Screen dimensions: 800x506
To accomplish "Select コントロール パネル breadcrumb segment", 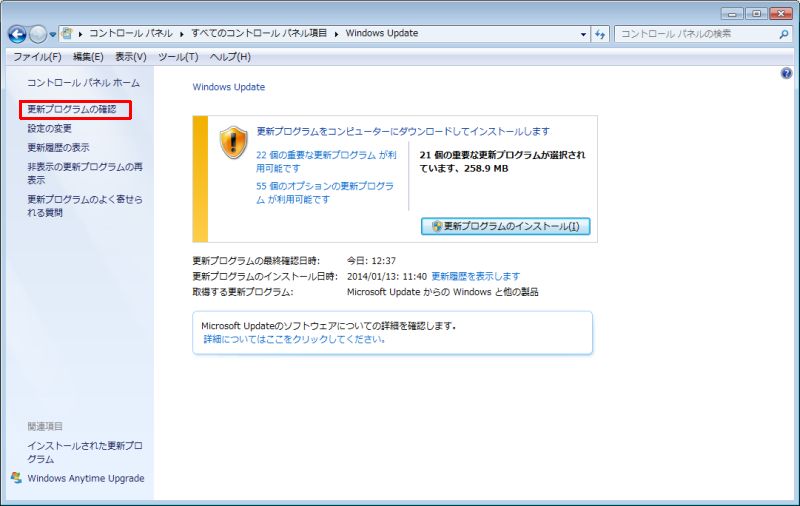I will [131, 33].
